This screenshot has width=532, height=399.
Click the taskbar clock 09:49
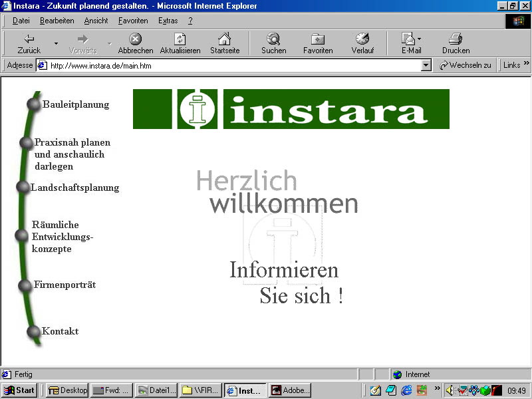tap(517, 390)
